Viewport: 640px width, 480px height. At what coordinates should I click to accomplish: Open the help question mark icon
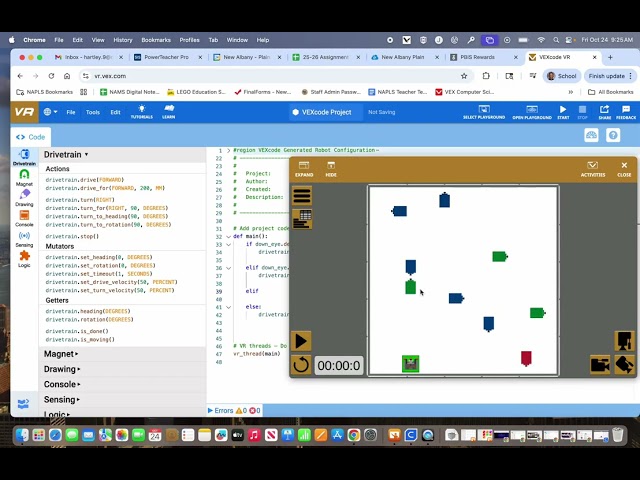pyautogui.click(x=613, y=135)
